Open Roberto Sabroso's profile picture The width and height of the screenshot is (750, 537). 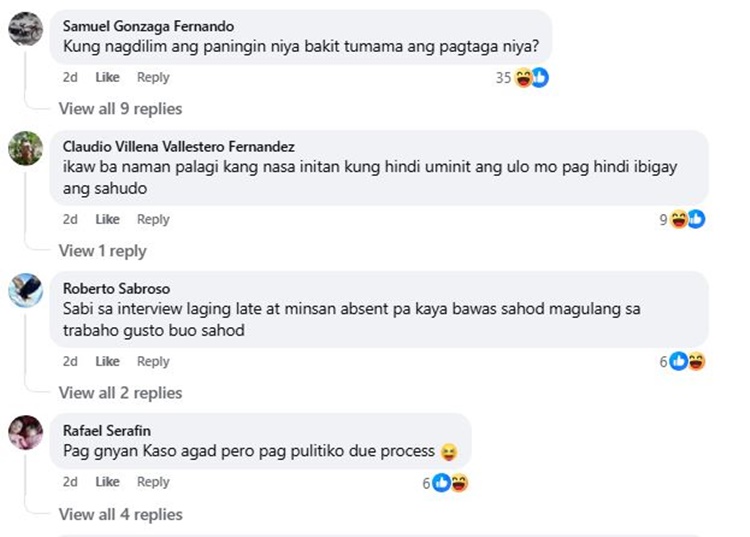click(x=25, y=291)
